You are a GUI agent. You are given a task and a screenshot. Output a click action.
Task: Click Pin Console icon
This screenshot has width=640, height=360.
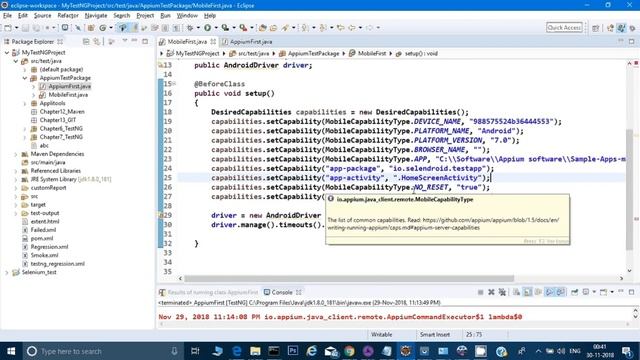click(575, 292)
